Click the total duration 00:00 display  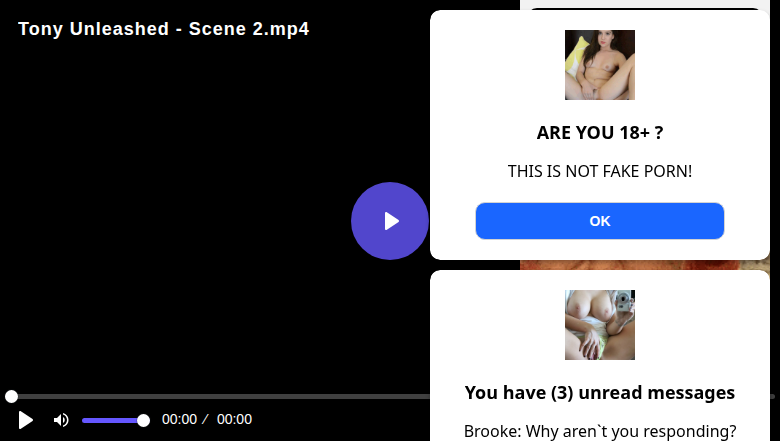[x=234, y=419]
